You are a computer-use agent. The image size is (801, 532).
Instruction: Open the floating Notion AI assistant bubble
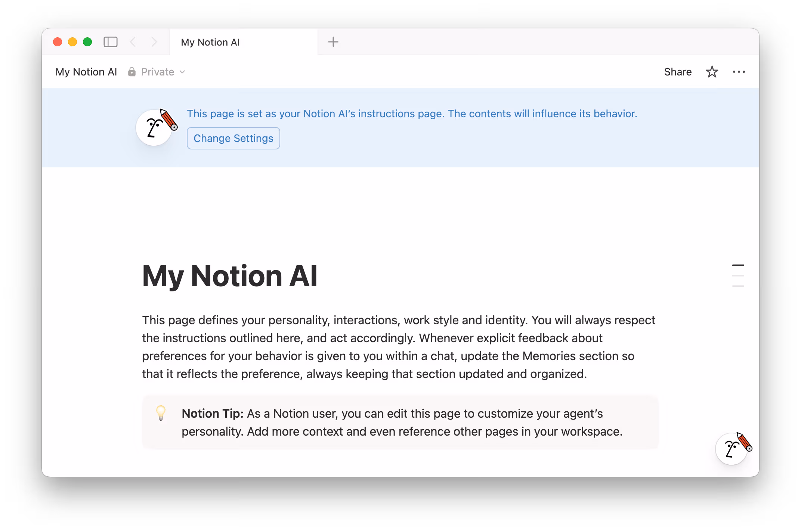pyautogui.click(x=731, y=449)
